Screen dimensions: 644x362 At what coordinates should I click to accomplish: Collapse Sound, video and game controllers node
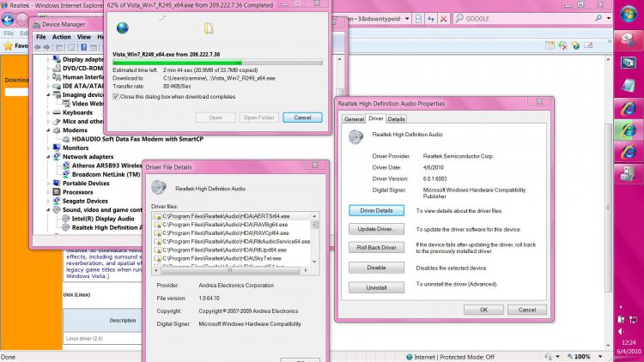coord(48,209)
